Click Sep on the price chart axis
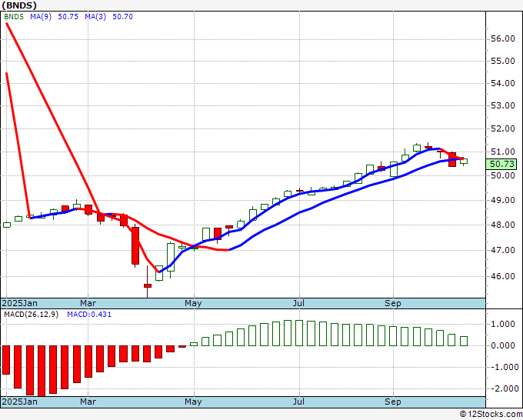Screen dimensions: 523x420 [x=393, y=303]
